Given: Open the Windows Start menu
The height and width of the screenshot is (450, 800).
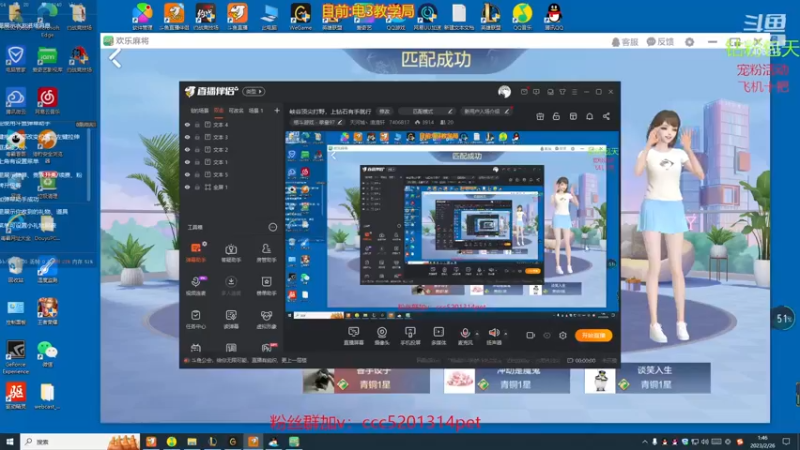Looking at the screenshot, I should [x=10, y=441].
